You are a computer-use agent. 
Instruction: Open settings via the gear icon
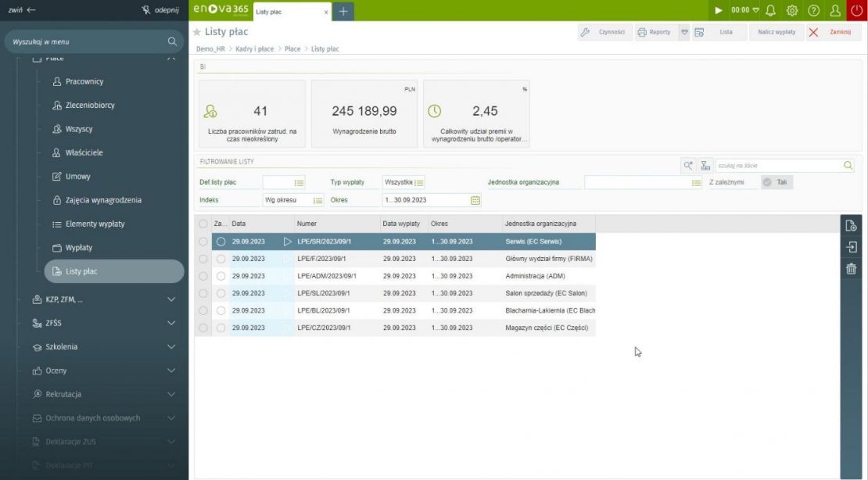click(x=792, y=11)
